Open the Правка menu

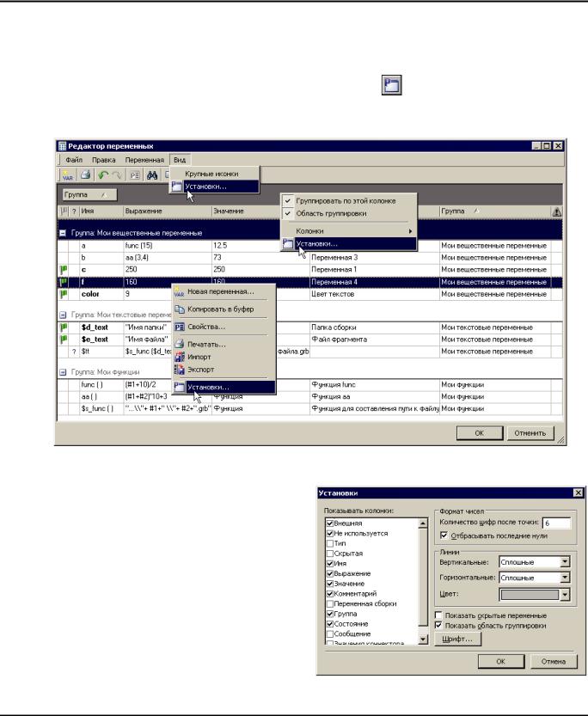[104, 160]
